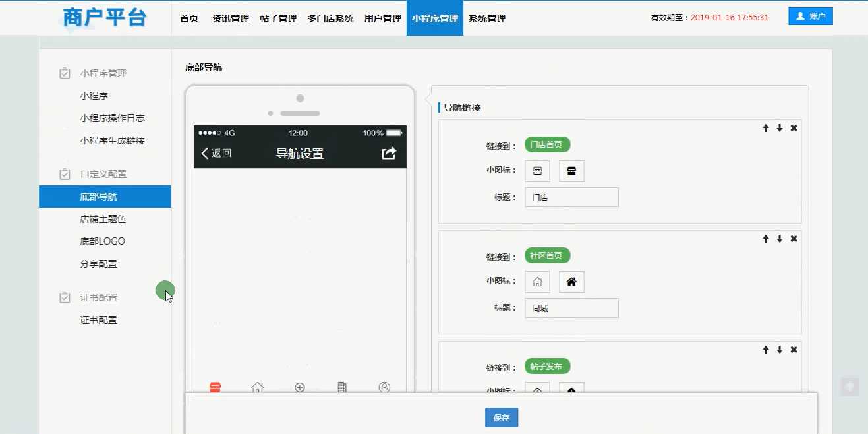Screen dimensions: 868x434
Task: Tap the user profile icon in phone preview
Action: [384, 387]
